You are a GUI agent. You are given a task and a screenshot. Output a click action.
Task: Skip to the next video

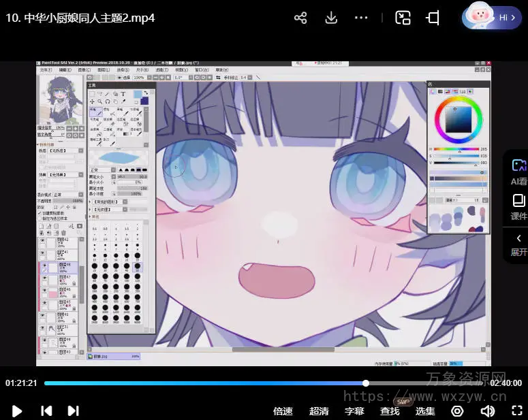click(73, 410)
